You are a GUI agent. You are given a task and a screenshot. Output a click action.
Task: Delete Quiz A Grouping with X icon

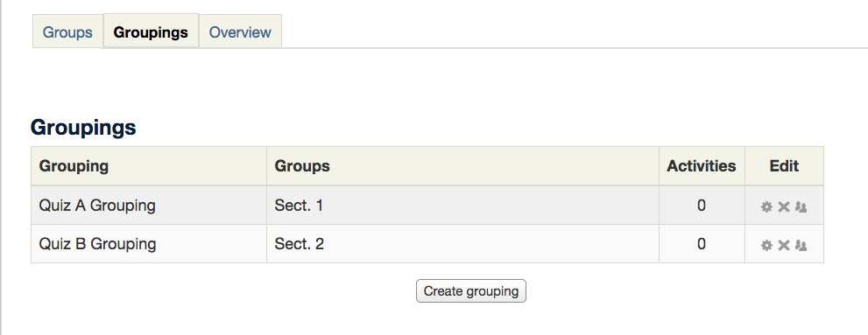click(784, 206)
